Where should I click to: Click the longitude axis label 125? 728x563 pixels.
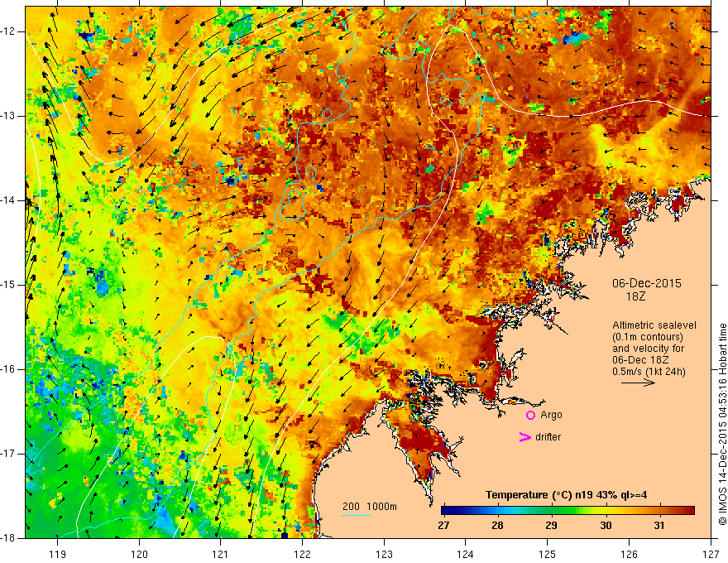pyautogui.click(x=548, y=554)
